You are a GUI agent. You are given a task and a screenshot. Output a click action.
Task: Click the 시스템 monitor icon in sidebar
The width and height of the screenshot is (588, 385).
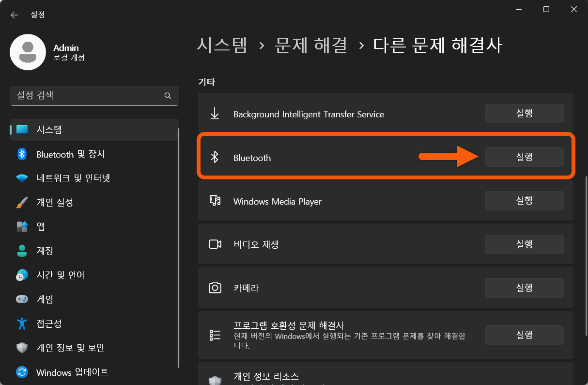(x=22, y=129)
